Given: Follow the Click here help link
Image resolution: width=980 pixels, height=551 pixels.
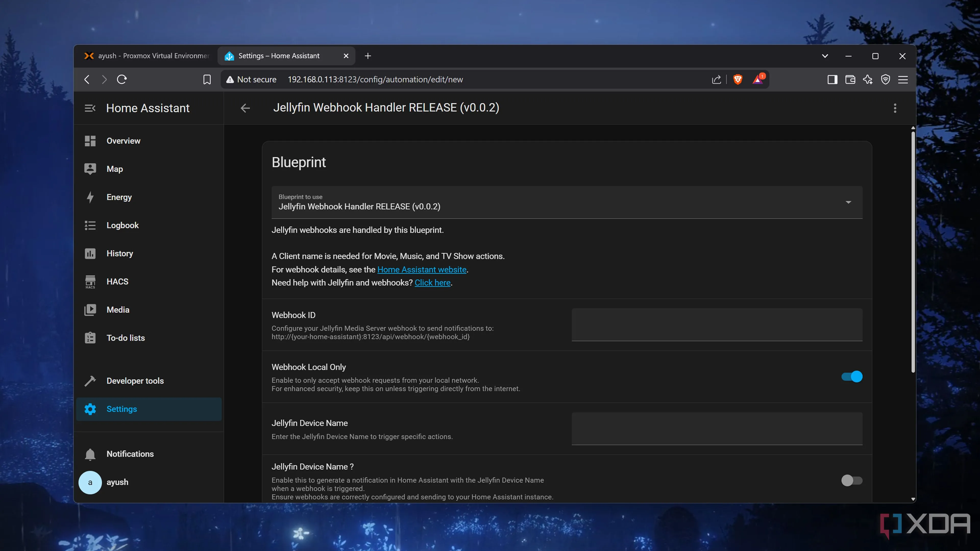Looking at the screenshot, I should [x=433, y=283].
